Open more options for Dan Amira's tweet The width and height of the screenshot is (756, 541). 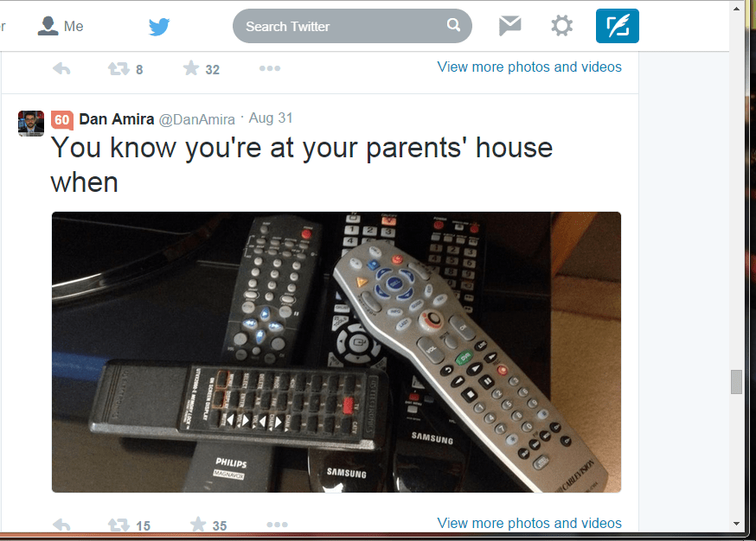click(x=277, y=525)
